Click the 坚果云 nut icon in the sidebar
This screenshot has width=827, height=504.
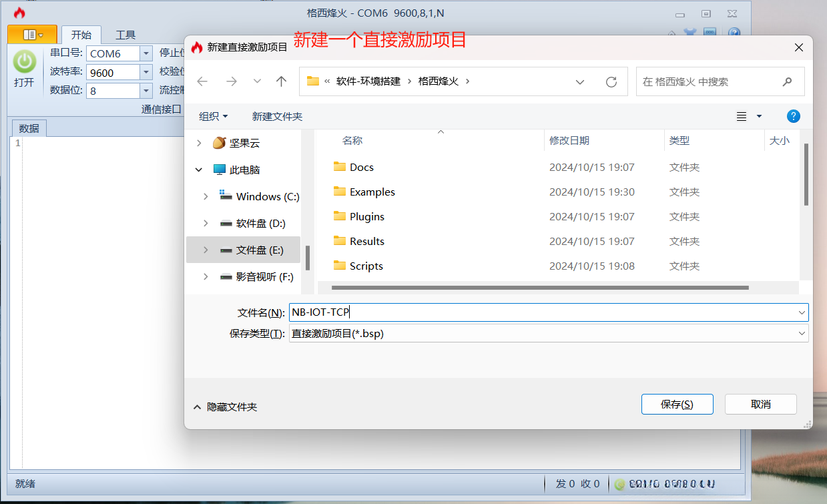click(219, 143)
